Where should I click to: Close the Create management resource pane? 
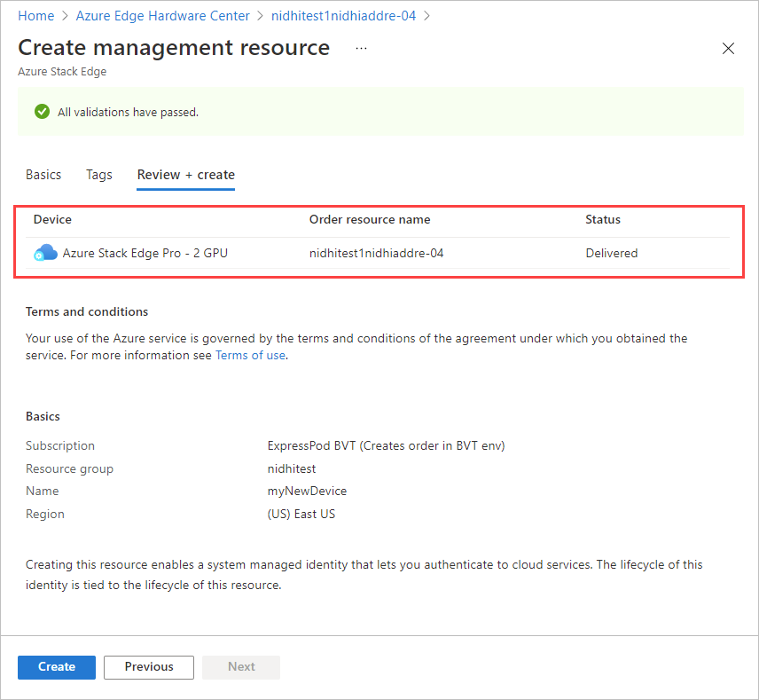pyautogui.click(x=728, y=49)
